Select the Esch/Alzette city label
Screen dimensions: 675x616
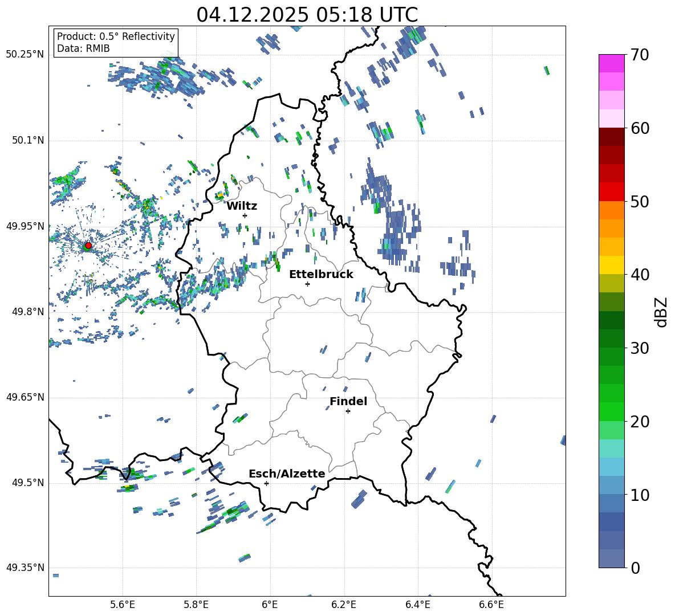tap(287, 474)
